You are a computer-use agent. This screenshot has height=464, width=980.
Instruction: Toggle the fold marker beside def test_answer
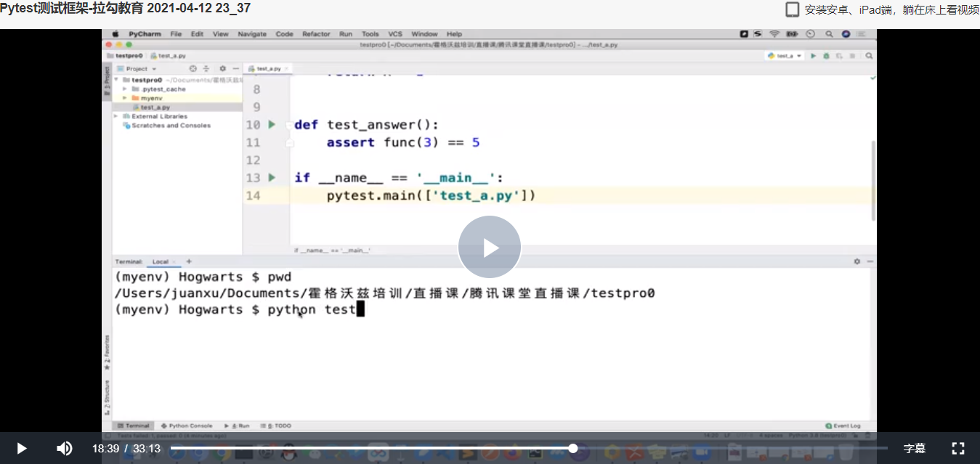[x=290, y=125]
